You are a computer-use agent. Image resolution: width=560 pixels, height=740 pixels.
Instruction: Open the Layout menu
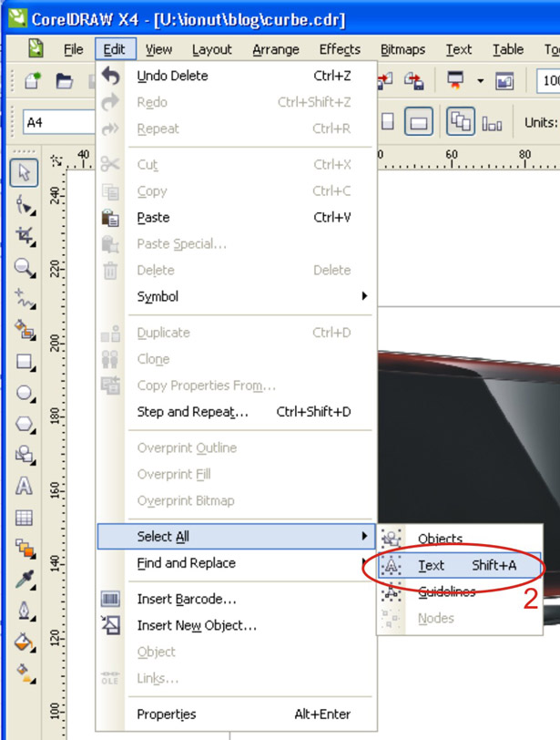tap(211, 49)
